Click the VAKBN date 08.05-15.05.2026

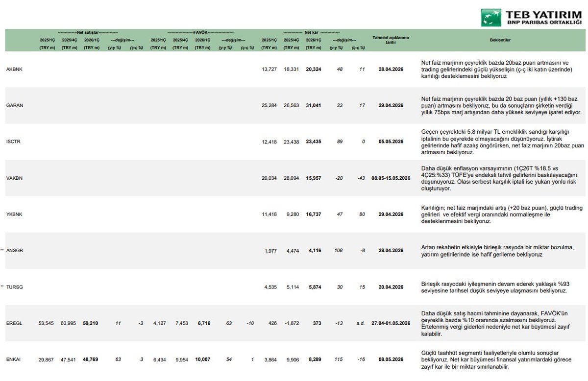(x=391, y=178)
